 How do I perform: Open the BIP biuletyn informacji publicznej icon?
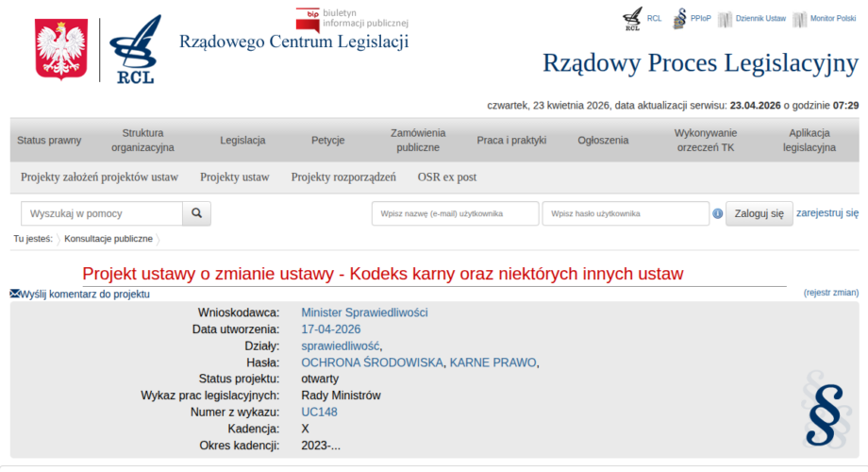click(308, 19)
